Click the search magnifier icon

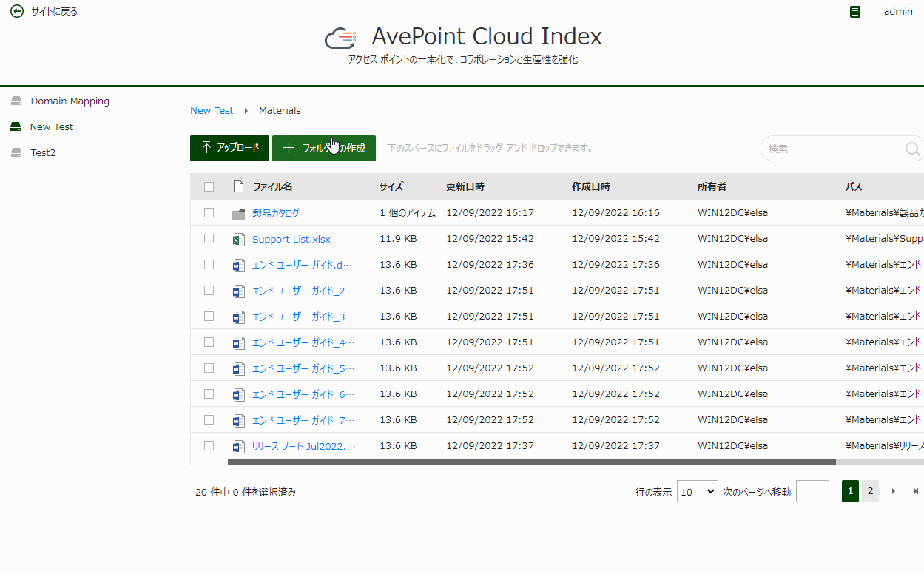click(913, 149)
